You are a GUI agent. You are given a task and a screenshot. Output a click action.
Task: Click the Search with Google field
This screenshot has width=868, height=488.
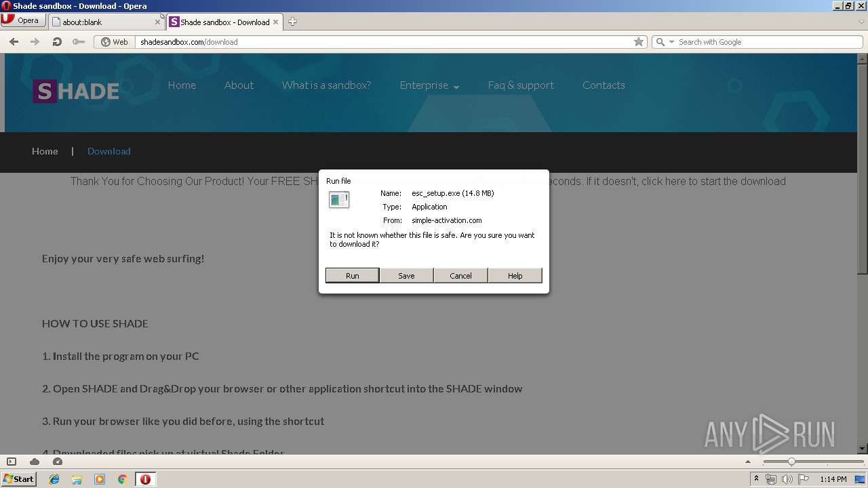pos(768,41)
